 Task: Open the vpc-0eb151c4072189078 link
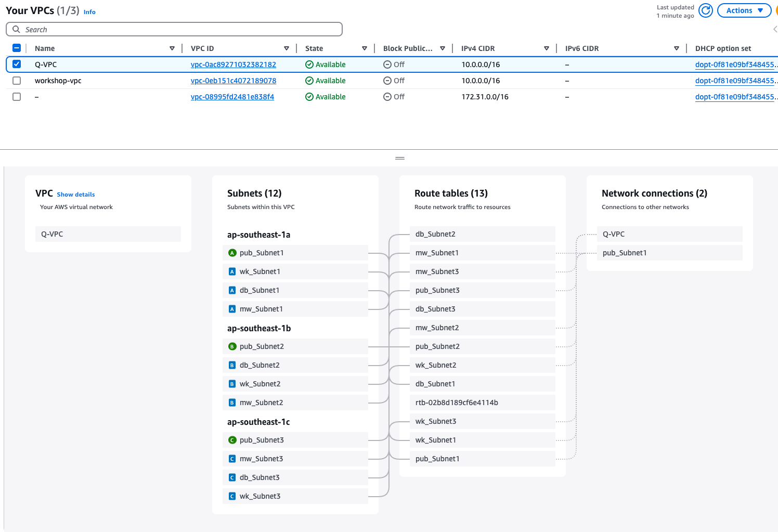point(234,81)
